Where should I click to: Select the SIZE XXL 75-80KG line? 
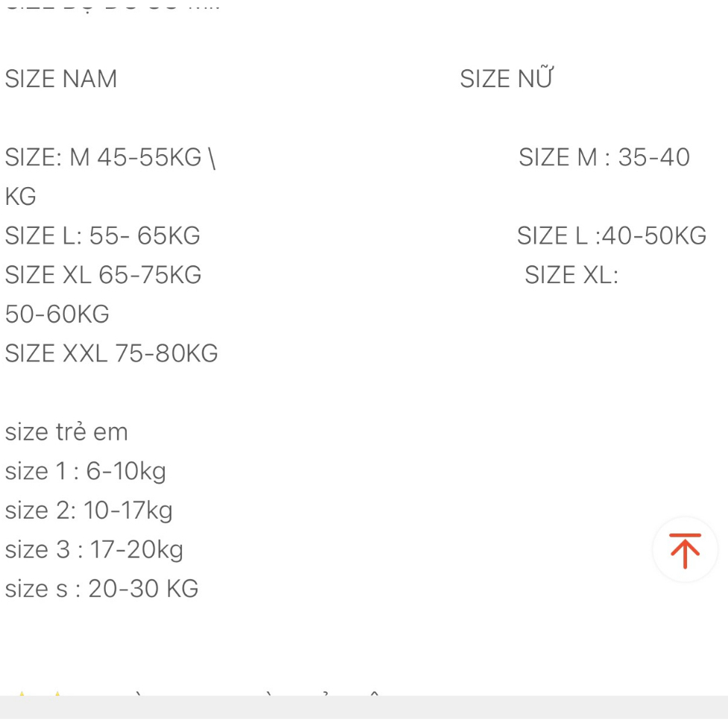coord(112,353)
